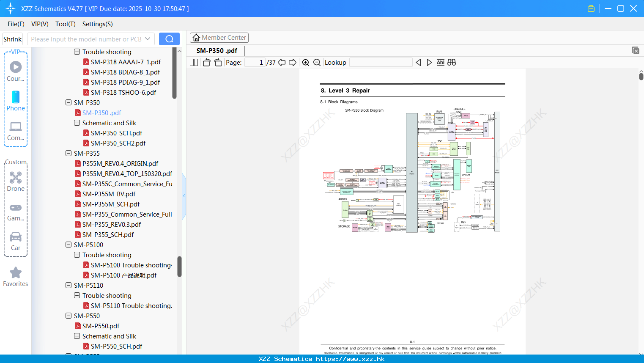644x363 pixels.
Task: Collapse the top Trouble shooting folder
Action: pyautogui.click(x=77, y=52)
